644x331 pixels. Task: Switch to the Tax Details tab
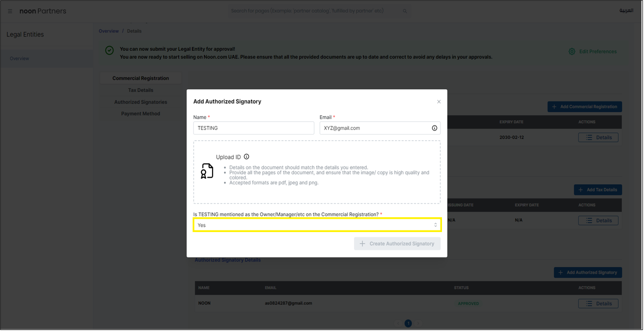[141, 90]
